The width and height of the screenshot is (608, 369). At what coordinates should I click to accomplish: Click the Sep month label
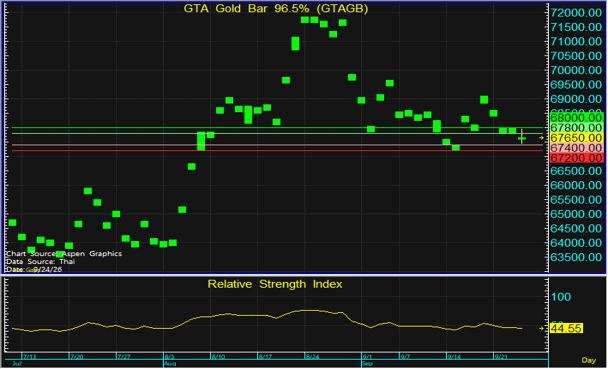tap(368, 364)
